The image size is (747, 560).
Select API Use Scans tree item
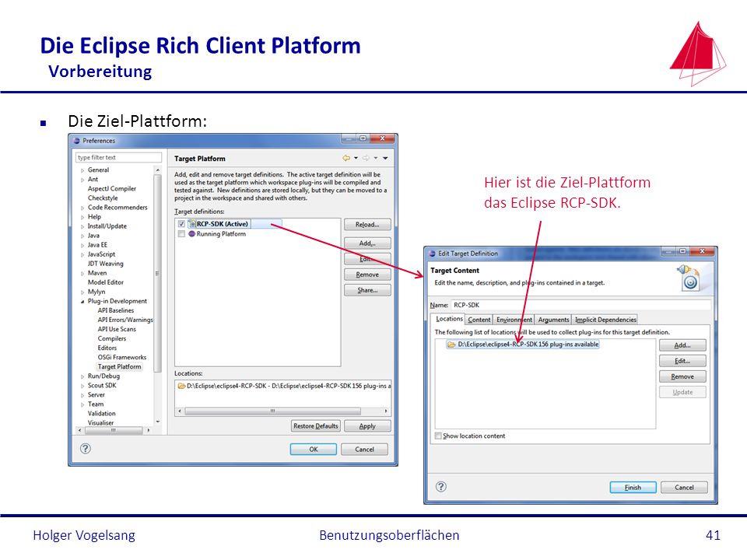[x=117, y=329]
